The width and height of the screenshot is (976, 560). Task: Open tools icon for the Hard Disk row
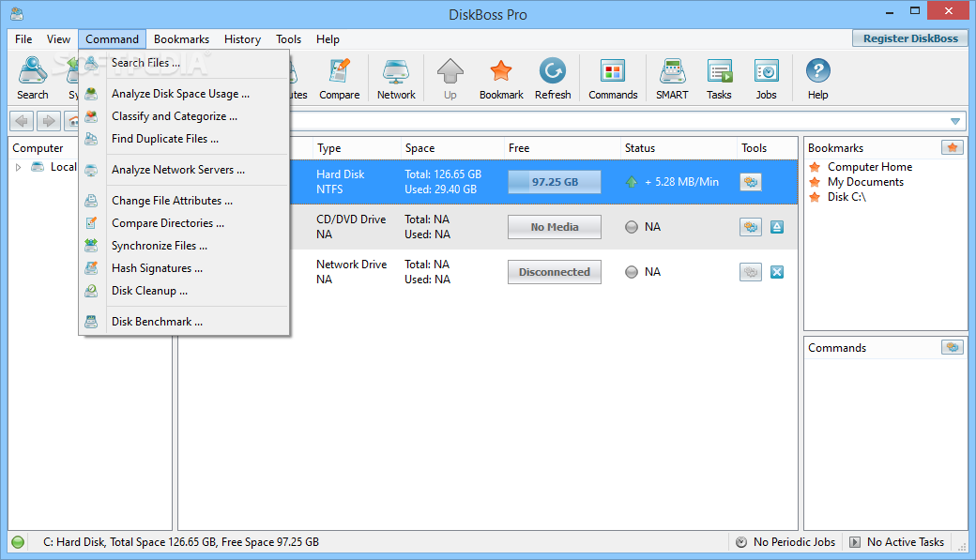pyautogui.click(x=751, y=182)
